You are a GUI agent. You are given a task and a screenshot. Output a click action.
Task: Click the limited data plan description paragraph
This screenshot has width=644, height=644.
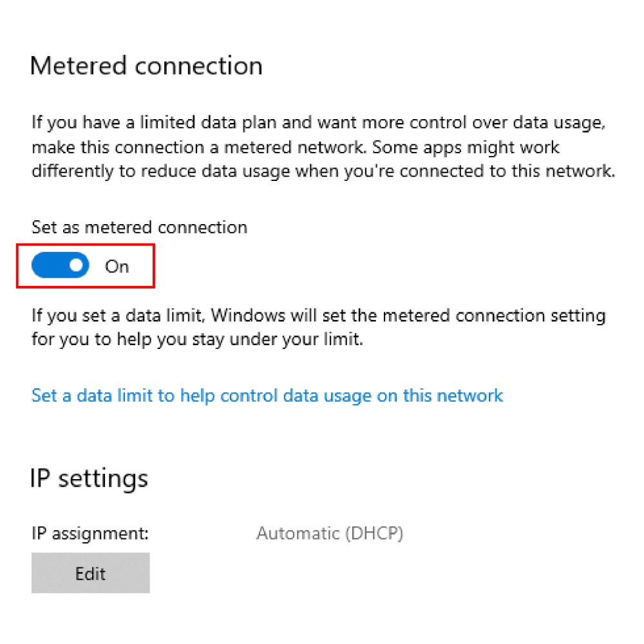(x=323, y=147)
